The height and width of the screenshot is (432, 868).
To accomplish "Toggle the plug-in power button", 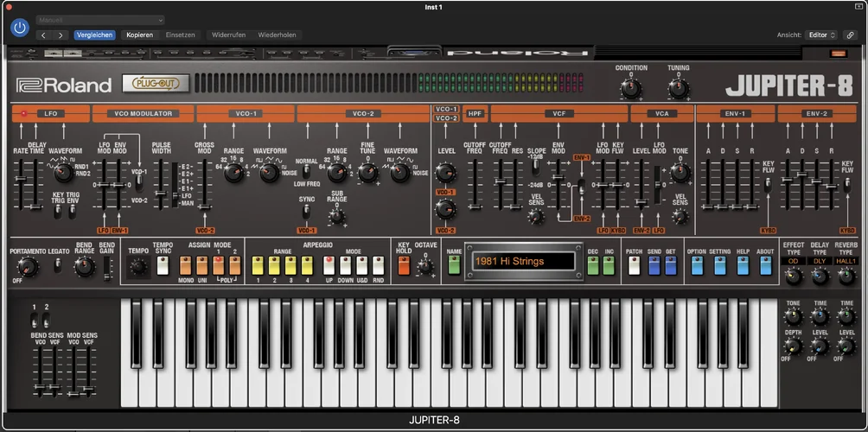I will (20, 27).
